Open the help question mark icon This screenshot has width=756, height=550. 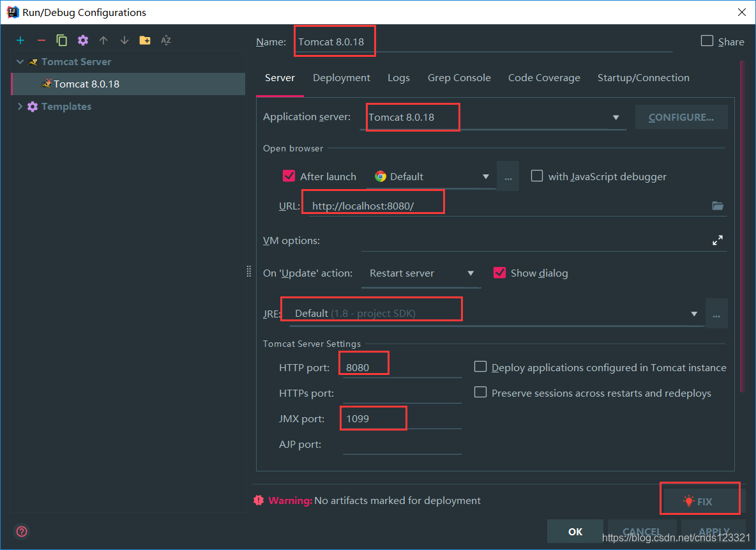22,531
